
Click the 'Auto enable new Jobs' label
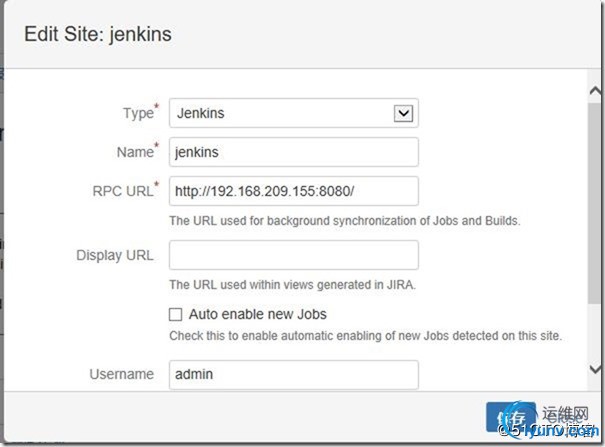pos(258,314)
